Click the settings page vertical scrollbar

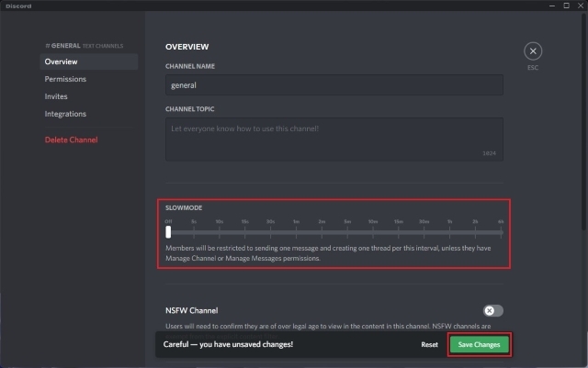585,124
